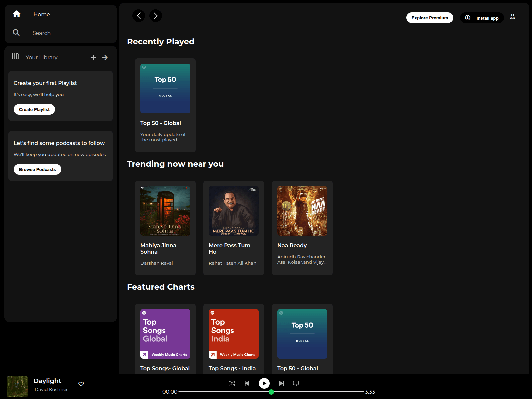Click Install app button text
This screenshot has width=532, height=399.
tap(487, 18)
